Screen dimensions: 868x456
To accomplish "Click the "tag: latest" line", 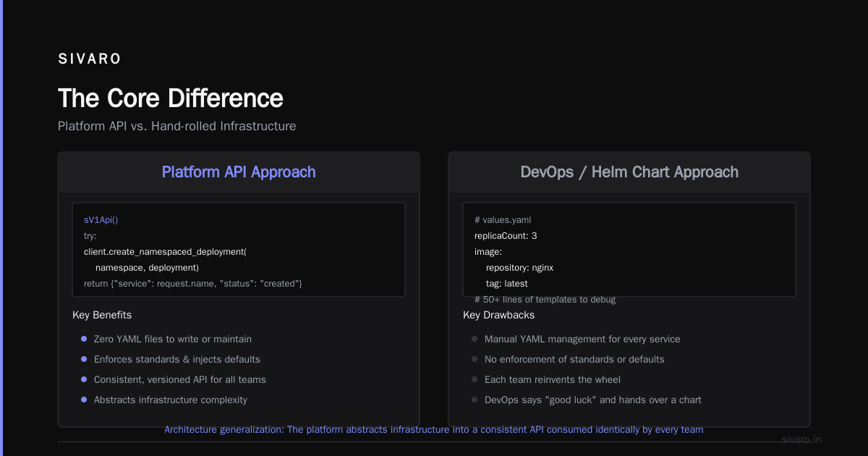I will coord(506,283).
